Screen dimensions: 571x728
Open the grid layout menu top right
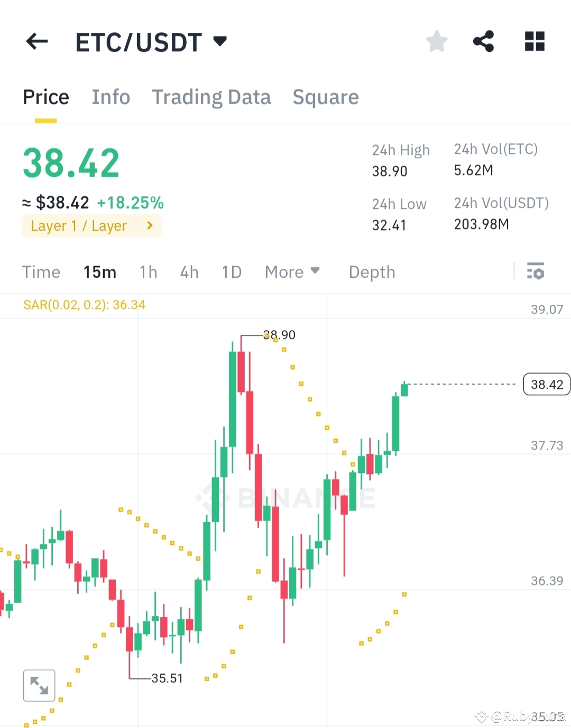(x=534, y=41)
